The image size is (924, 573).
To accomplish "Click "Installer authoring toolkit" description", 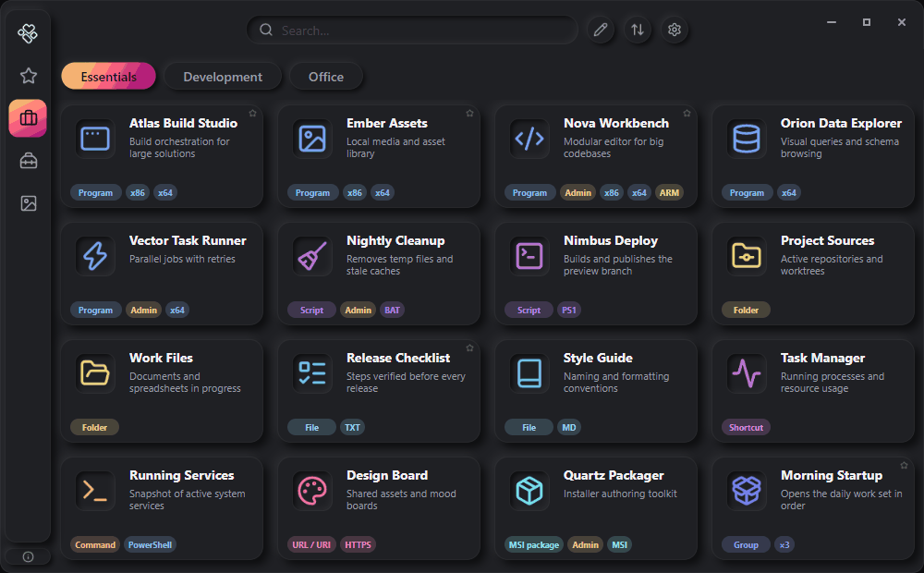I will pyautogui.click(x=620, y=494).
